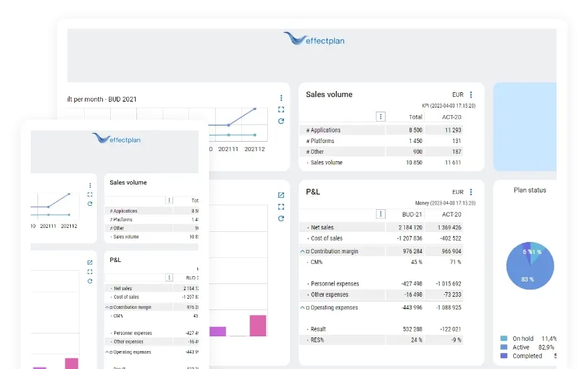Click EUR currency label in Sales volume panel
Screen dimensions: 588x369
[458, 95]
